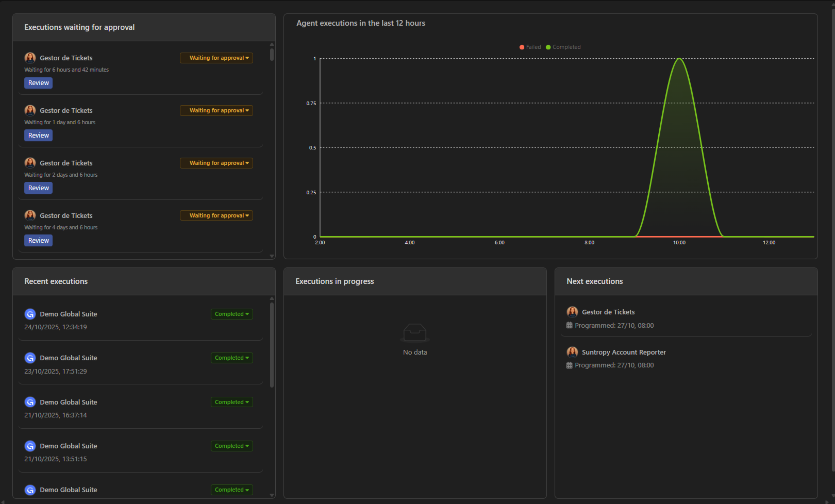This screenshot has height=504, width=835.
Task: Open the Waiting for approval status dropdown on first execution
Action: pos(216,58)
